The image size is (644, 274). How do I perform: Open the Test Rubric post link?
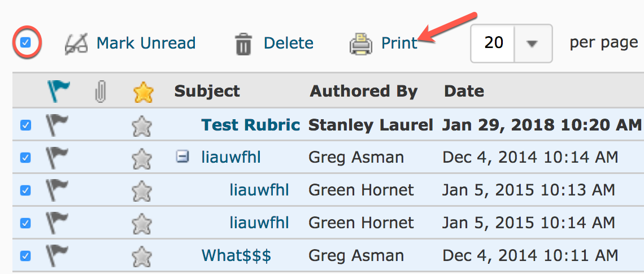pos(250,125)
